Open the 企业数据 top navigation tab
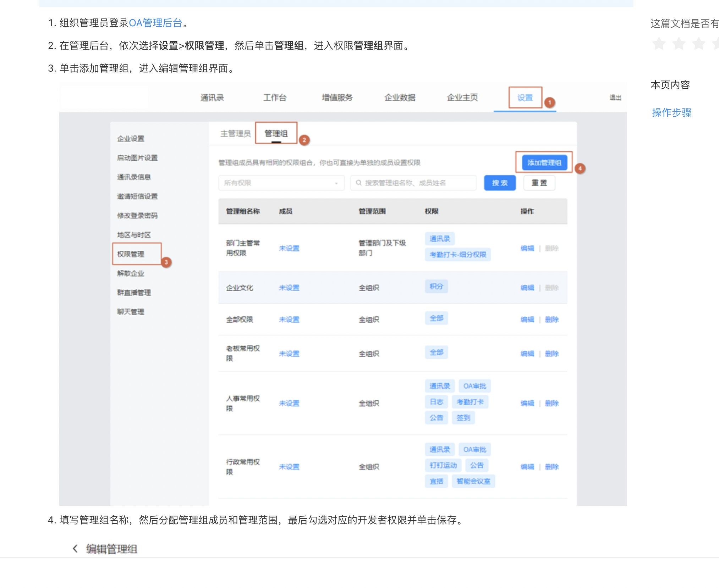The width and height of the screenshot is (719, 588). [400, 98]
